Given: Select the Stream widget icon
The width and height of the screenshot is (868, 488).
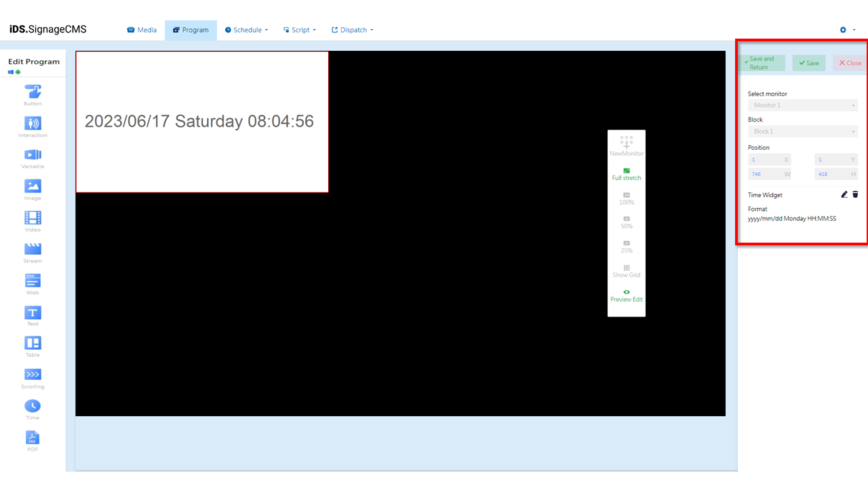Looking at the screenshot, I should tap(33, 249).
